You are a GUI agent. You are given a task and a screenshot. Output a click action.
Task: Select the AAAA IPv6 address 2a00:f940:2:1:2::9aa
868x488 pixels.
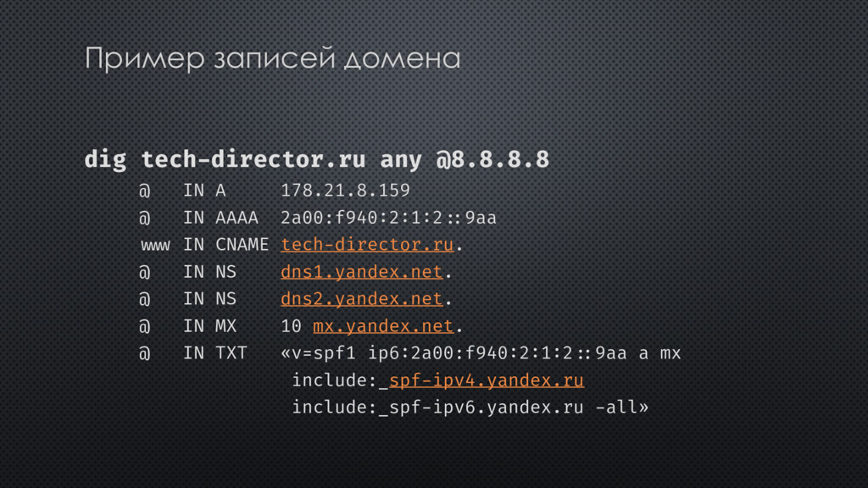[x=388, y=218]
